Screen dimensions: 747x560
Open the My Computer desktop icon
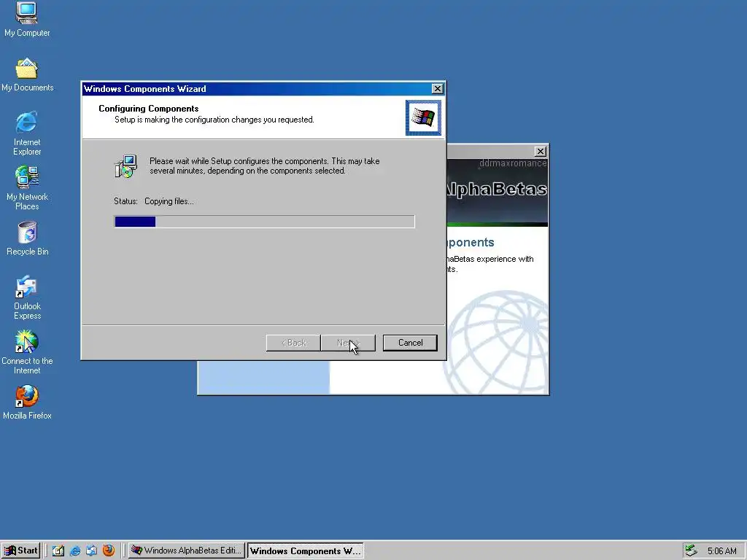(27, 19)
